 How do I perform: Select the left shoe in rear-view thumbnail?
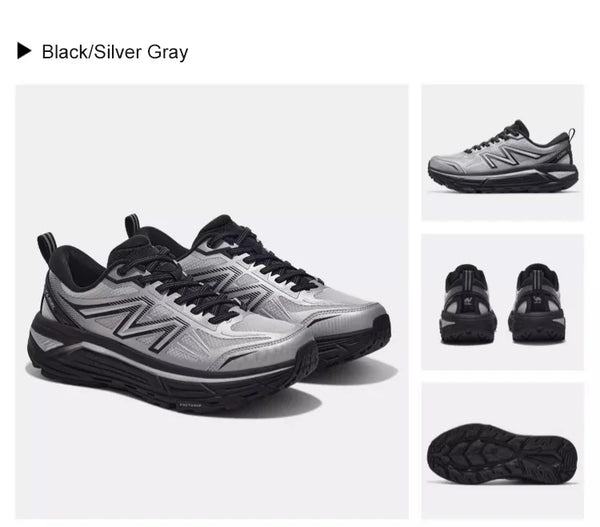pos(468,303)
